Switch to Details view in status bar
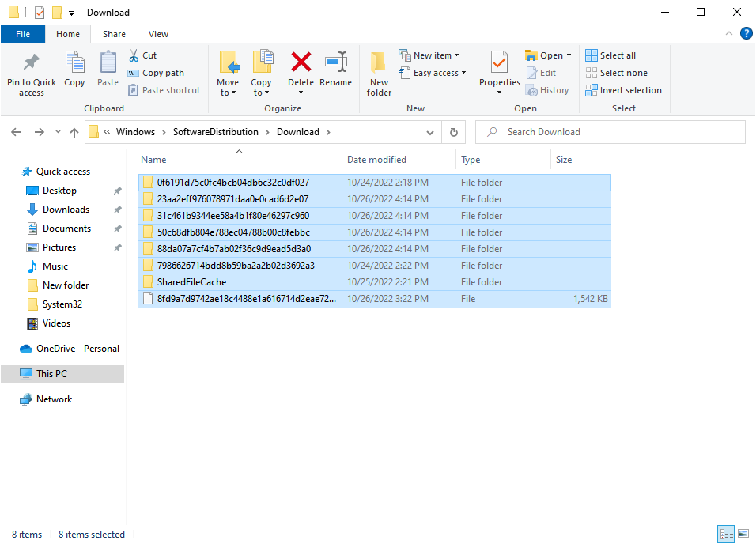Viewport: 756px width, 544px height. 726,534
